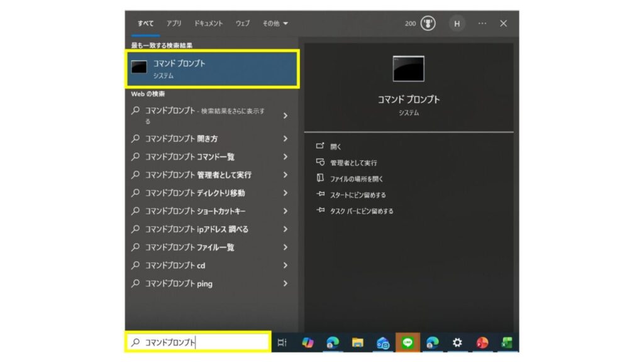Click the taskbar search input box

point(198,343)
